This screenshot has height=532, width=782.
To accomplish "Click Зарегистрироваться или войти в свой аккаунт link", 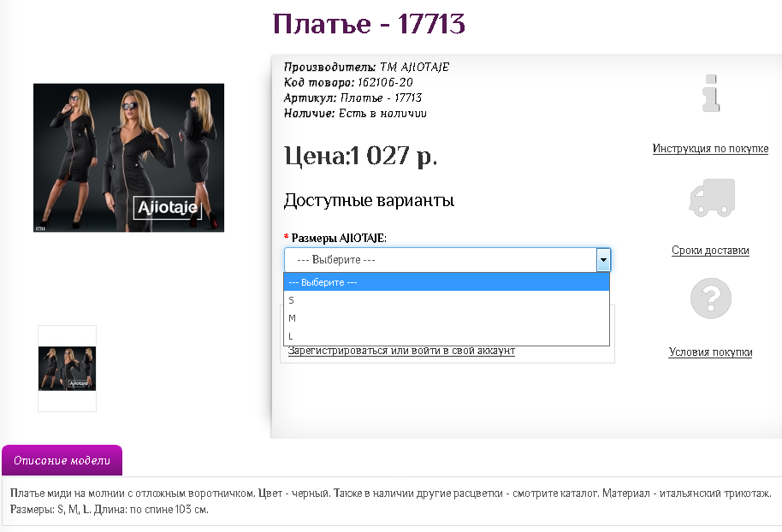I will pos(401,351).
